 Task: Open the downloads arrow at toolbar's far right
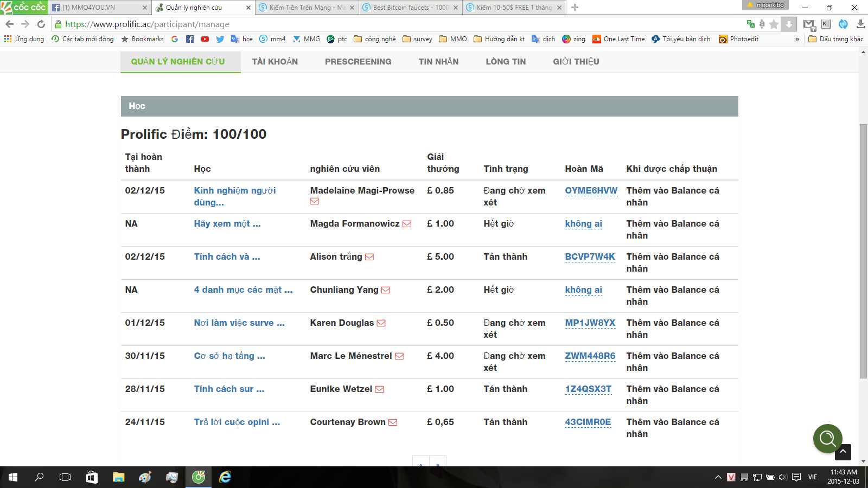coord(860,24)
